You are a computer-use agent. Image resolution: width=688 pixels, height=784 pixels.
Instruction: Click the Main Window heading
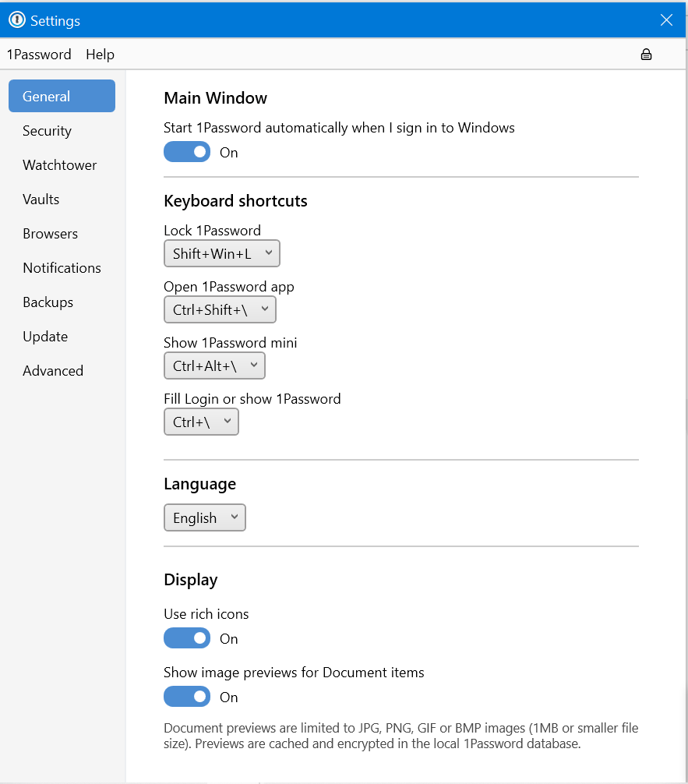click(x=216, y=98)
